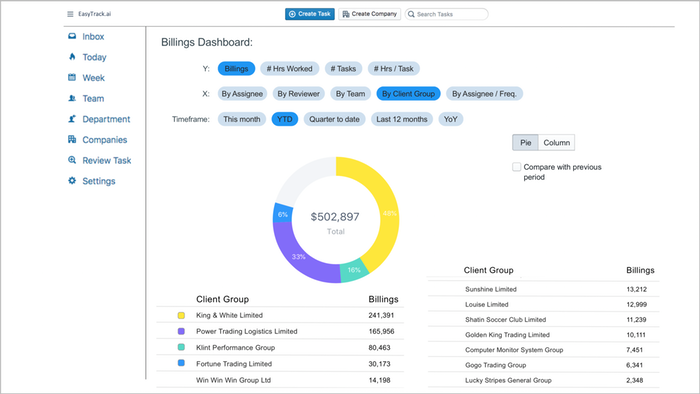Switch chart view to Column
The height and width of the screenshot is (394, 700).
[556, 143]
